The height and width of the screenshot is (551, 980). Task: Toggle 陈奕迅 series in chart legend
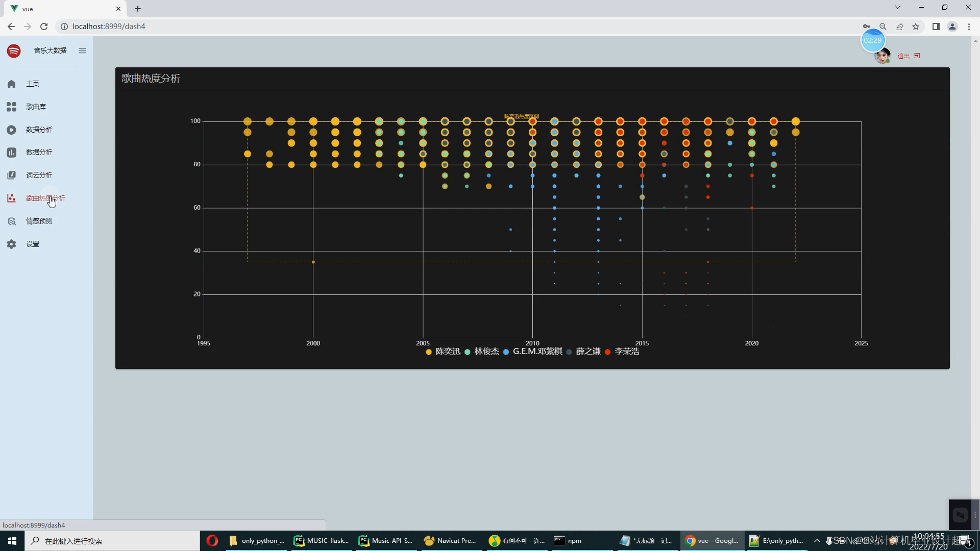(x=443, y=352)
